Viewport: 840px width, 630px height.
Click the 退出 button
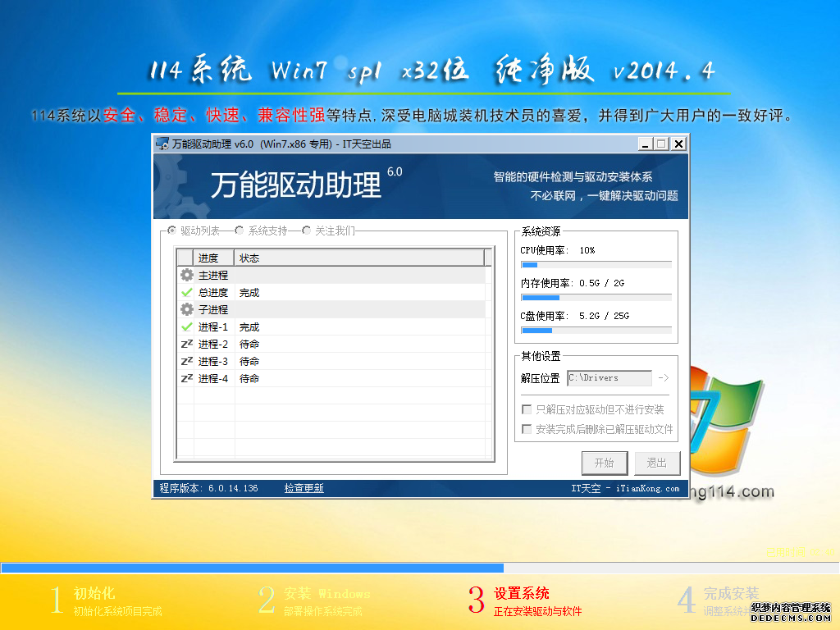[x=657, y=463]
